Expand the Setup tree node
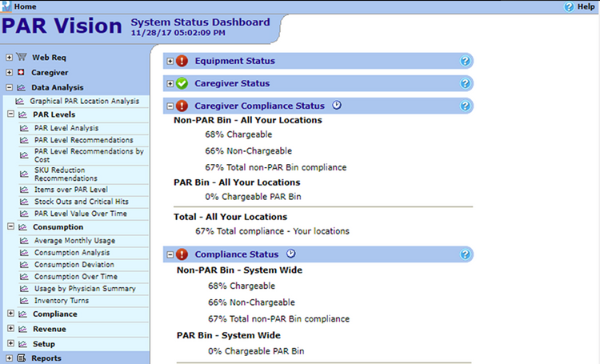Screen dimensions: 600x364 pyautogui.click(x=10, y=343)
